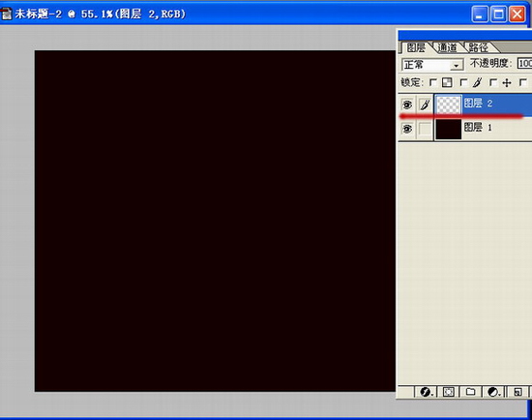
Task: Enable lock image pixels brush checkbox
Action: (463, 82)
